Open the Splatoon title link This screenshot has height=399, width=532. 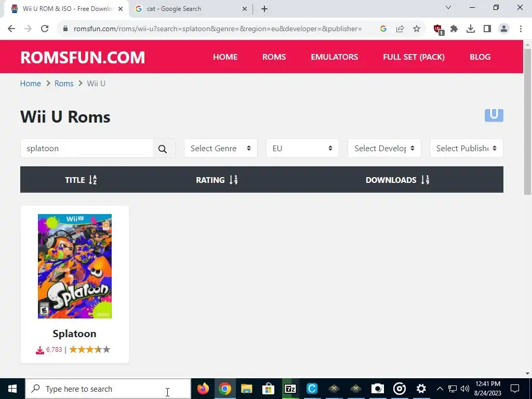(x=75, y=334)
